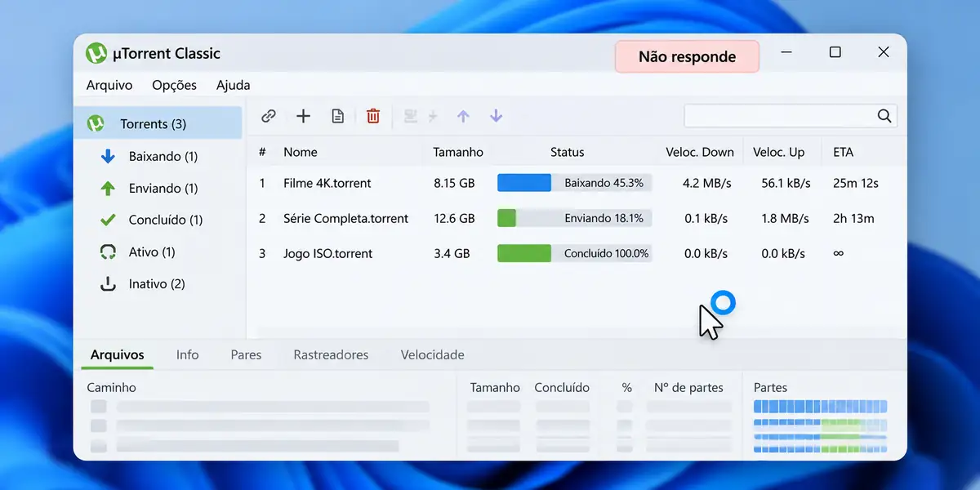Click the 1.8 MB/s upload speed
The height and width of the screenshot is (490, 980).
pyautogui.click(x=786, y=218)
